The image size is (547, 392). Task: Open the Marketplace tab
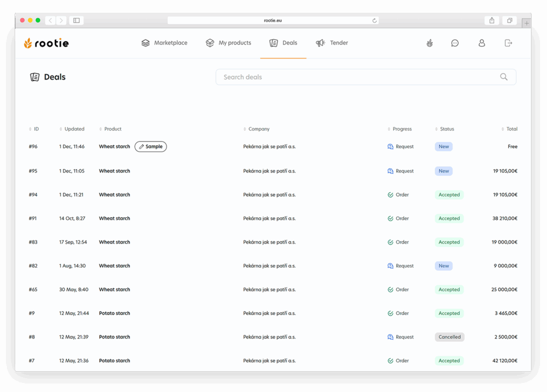coord(165,43)
